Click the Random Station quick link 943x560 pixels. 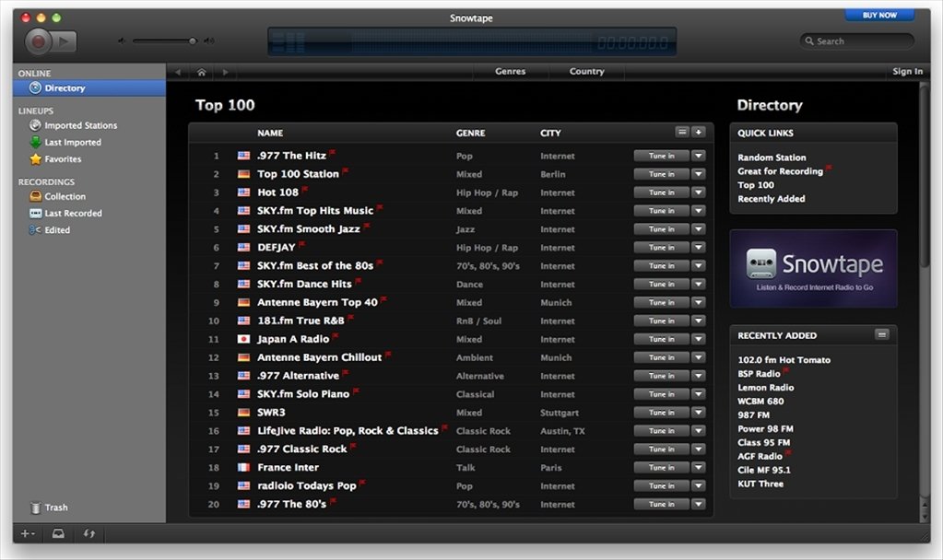click(772, 157)
